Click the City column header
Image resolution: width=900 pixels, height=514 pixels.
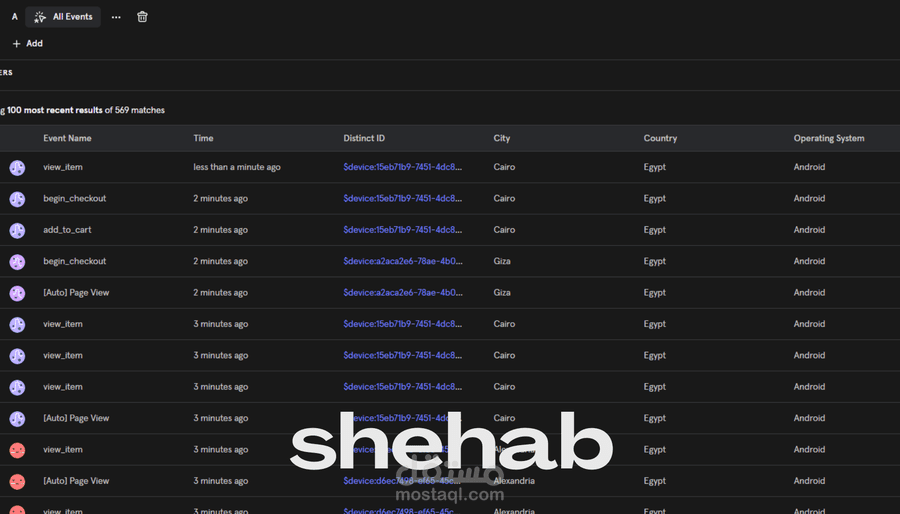pyautogui.click(x=502, y=138)
